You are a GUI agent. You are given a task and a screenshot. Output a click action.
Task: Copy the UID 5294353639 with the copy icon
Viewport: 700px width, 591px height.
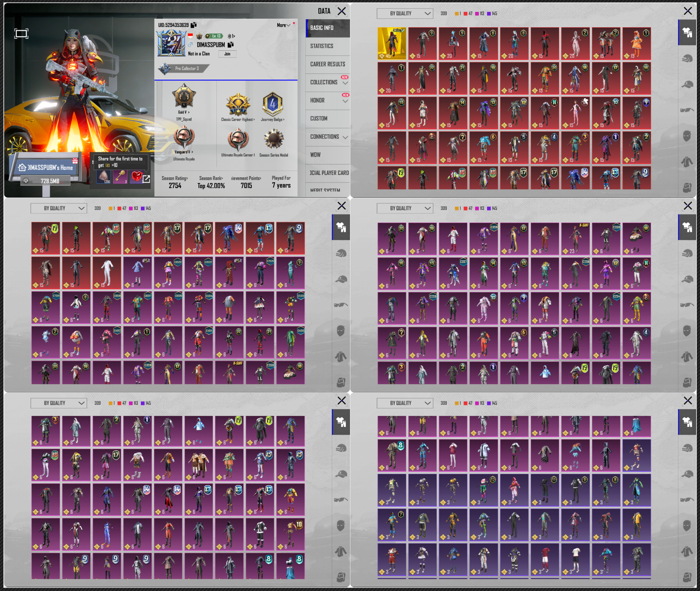194,25
